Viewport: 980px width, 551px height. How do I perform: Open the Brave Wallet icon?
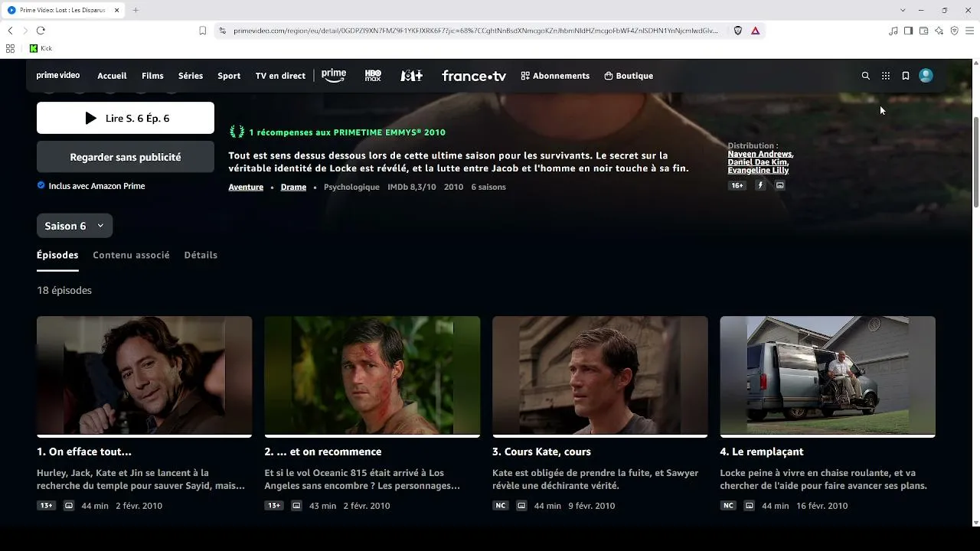(x=923, y=31)
